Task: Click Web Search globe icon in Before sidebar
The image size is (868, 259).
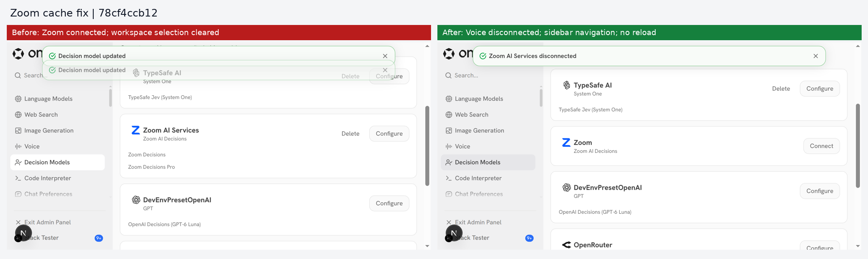Action: [x=18, y=115]
